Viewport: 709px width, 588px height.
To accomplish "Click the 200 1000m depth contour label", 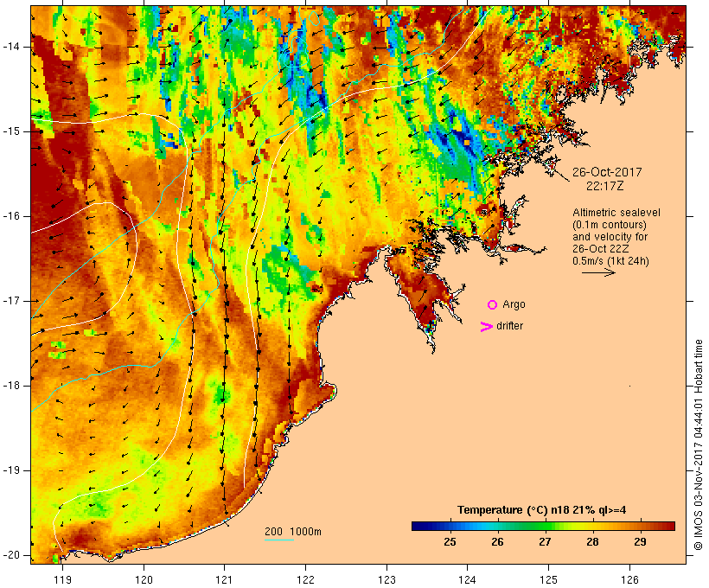I will click(x=293, y=532).
